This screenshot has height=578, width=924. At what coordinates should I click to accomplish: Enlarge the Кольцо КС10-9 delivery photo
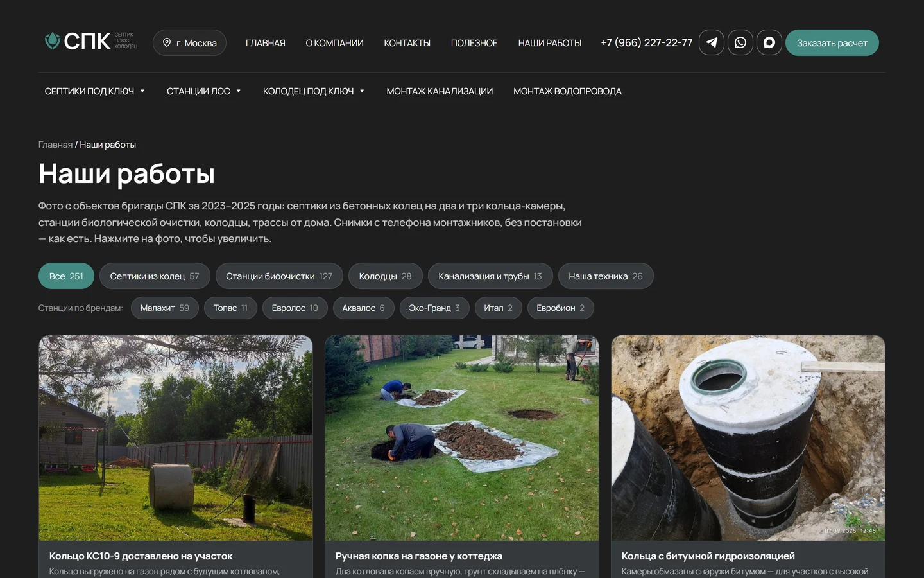(x=176, y=438)
